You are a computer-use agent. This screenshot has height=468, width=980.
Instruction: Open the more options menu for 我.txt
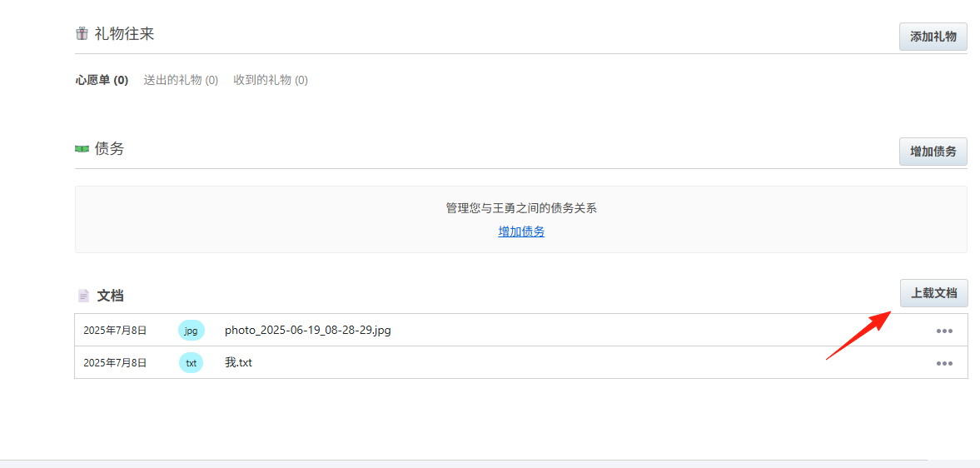tap(943, 363)
